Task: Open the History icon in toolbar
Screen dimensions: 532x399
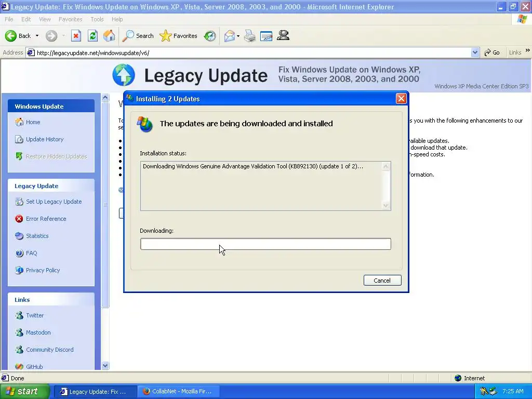Action: [210, 36]
